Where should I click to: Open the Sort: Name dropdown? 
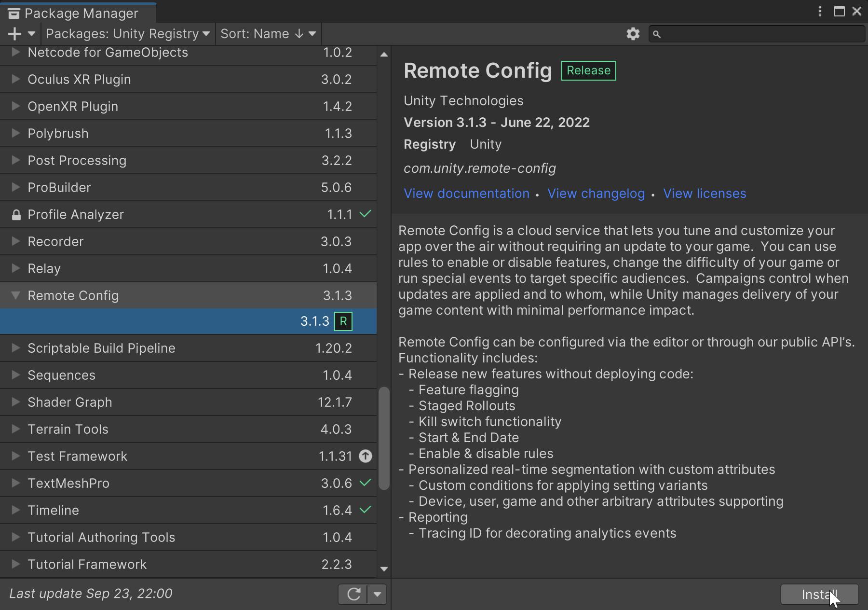(268, 34)
